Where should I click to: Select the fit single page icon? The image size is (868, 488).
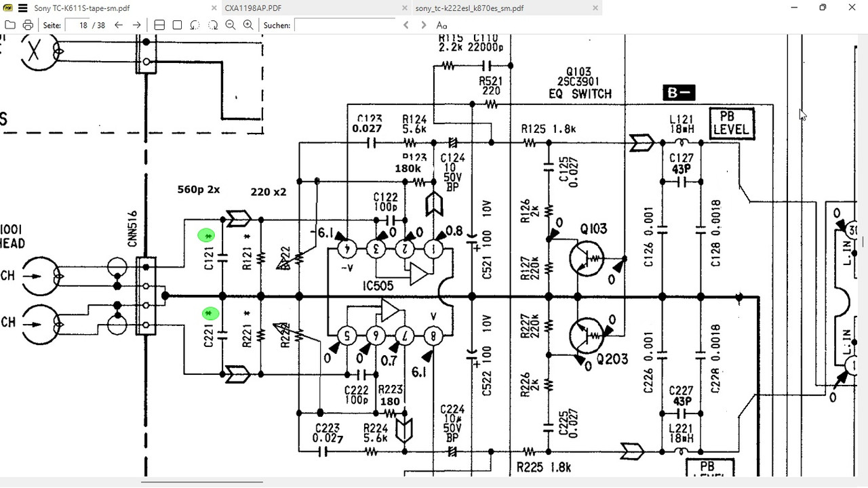[x=177, y=25]
